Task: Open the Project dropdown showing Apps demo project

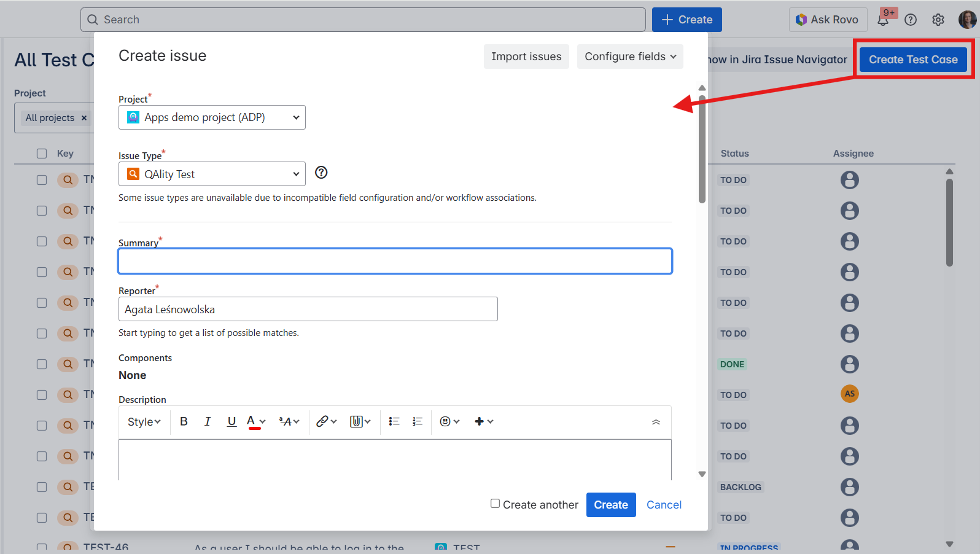Action: coord(212,117)
